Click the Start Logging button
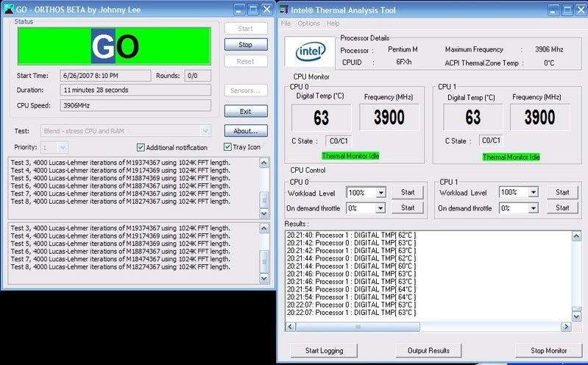 [324, 351]
